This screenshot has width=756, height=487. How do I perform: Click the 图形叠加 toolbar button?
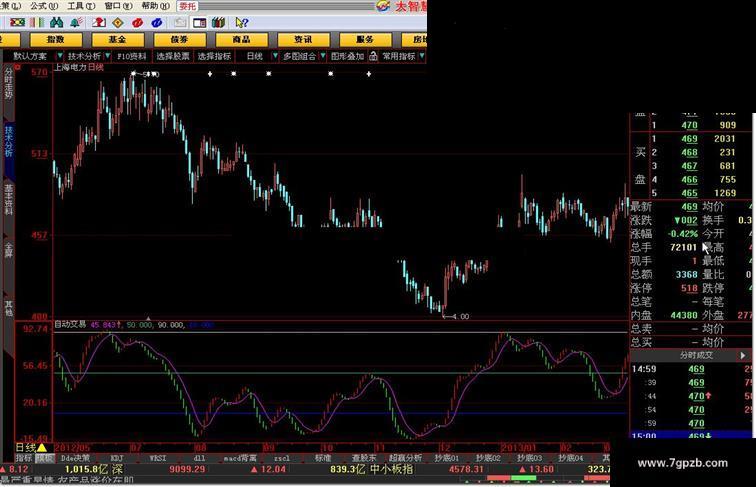(x=347, y=56)
